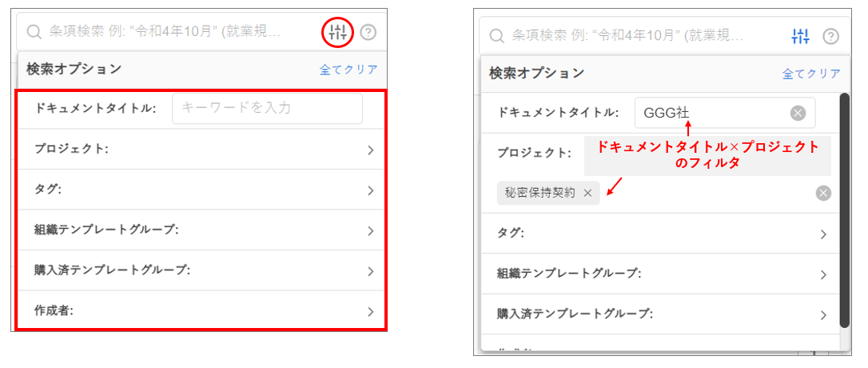This screenshot has height=368, width=868.
Task: Open help icon in left search bar
Action: pos(368,32)
